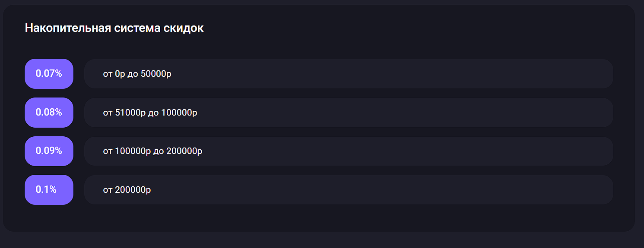Click the '200000р' upper limit in the third tier

tap(184, 151)
